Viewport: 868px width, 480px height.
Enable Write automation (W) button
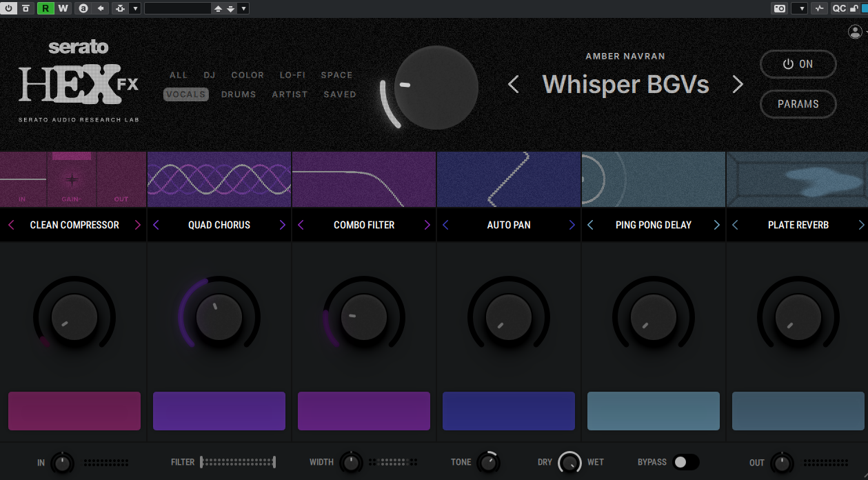[63, 8]
